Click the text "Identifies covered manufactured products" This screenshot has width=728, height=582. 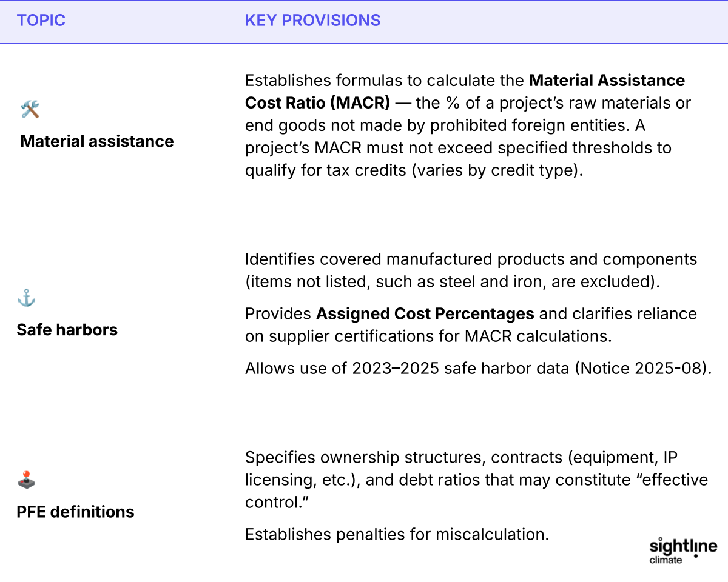tap(400, 259)
